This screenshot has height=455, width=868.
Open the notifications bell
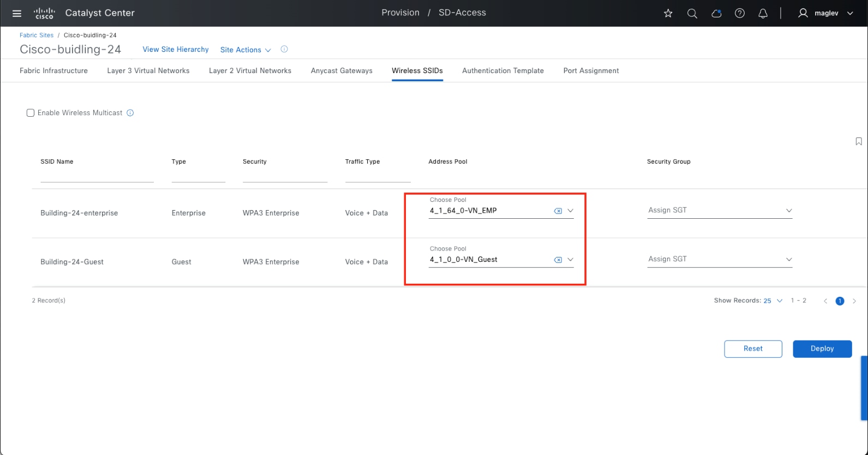[x=763, y=14]
